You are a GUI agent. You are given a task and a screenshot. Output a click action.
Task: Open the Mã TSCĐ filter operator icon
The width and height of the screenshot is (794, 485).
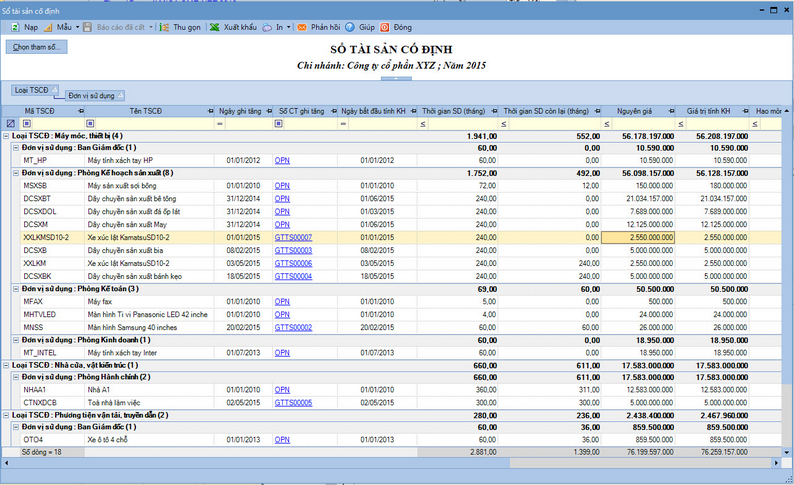(x=27, y=124)
